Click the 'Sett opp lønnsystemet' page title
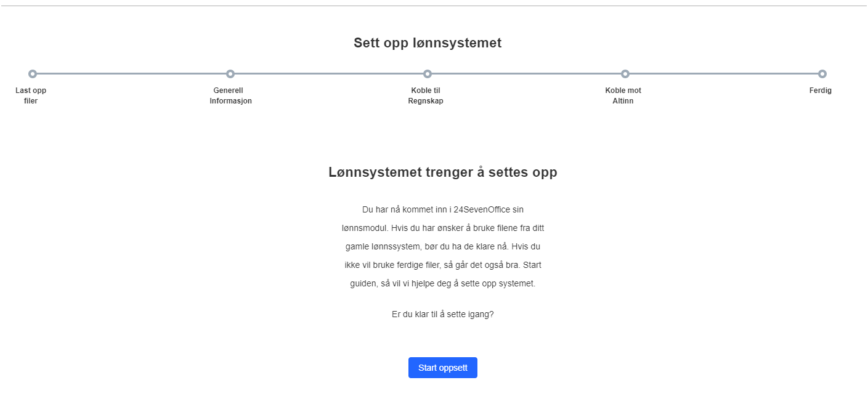 428,43
